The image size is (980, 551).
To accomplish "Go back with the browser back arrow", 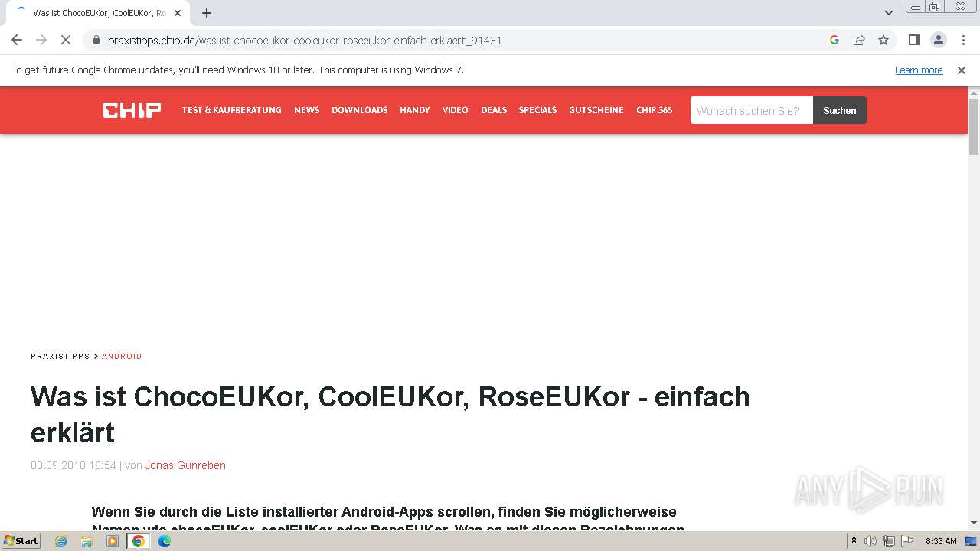I will pos(17,40).
